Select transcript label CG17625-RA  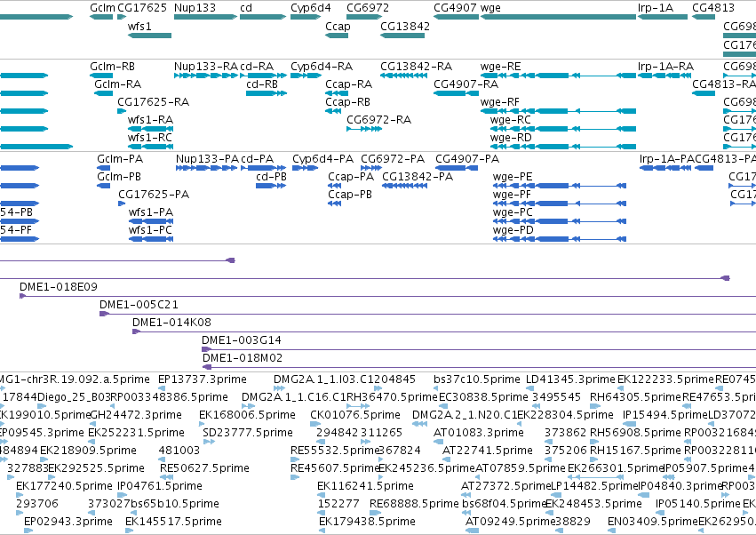coord(154,102)
